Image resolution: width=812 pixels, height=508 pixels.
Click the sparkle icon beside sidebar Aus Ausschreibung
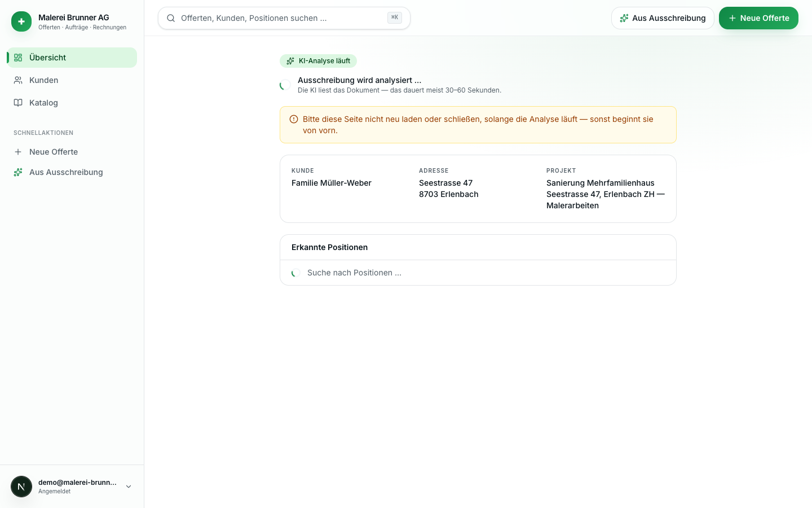[x=18, y=172]
